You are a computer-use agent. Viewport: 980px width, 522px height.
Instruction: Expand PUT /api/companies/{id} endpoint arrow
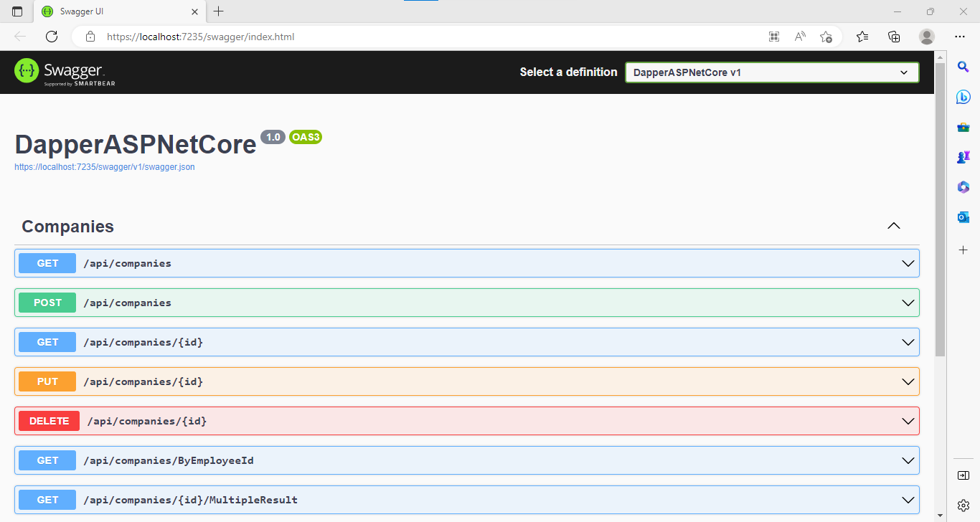[x=908, y=381]
